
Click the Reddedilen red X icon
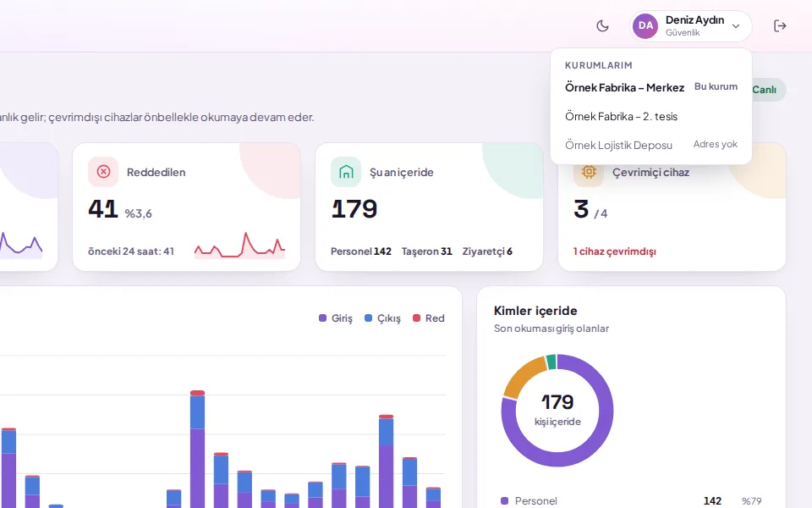click(103, 172)
